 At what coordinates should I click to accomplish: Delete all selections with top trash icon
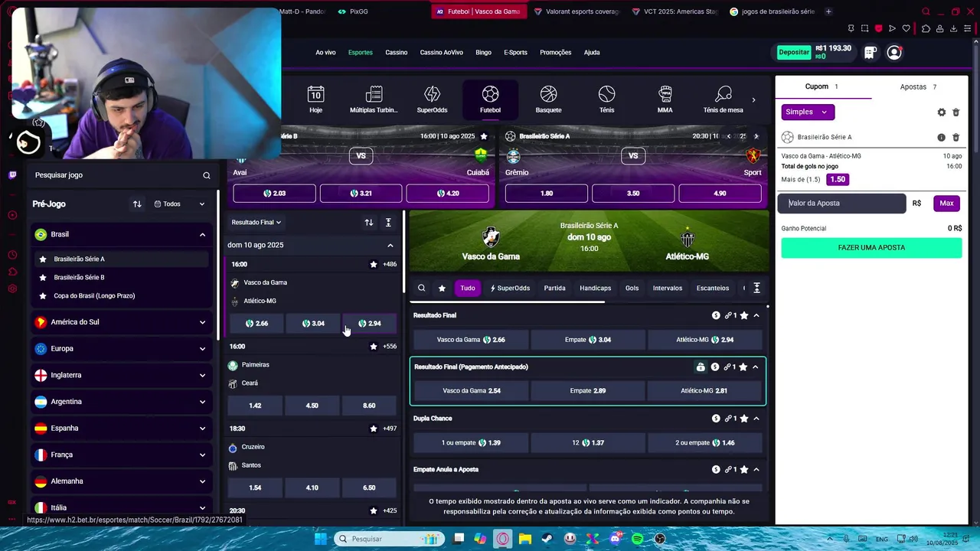tap(955, 112)
